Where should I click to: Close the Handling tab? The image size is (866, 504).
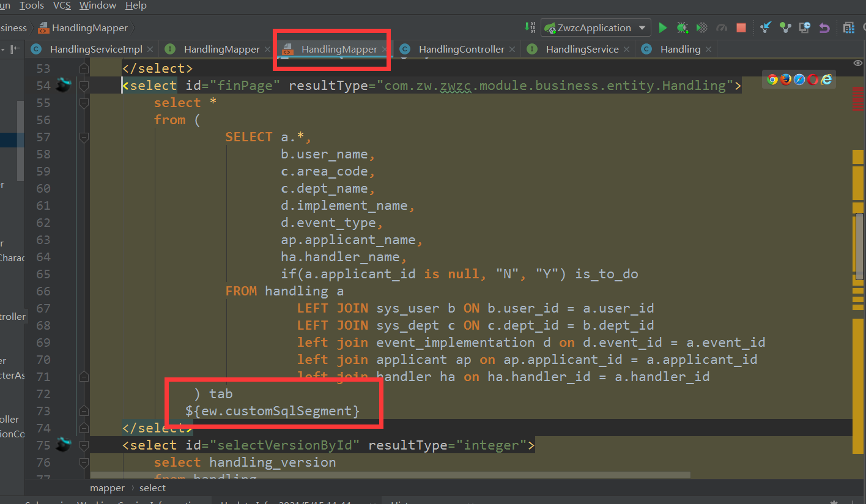click(708, 49)
